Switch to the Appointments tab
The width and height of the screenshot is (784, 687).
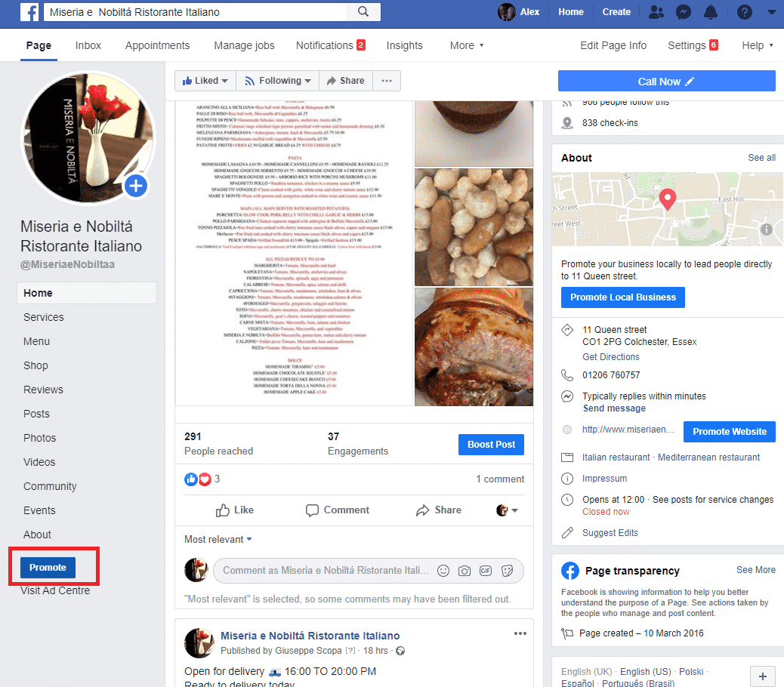[158, 45]
